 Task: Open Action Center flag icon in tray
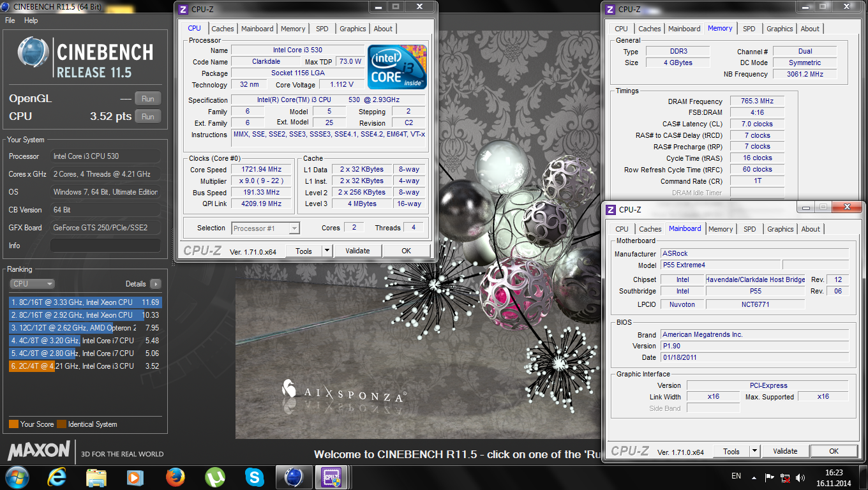click(769, 477)
